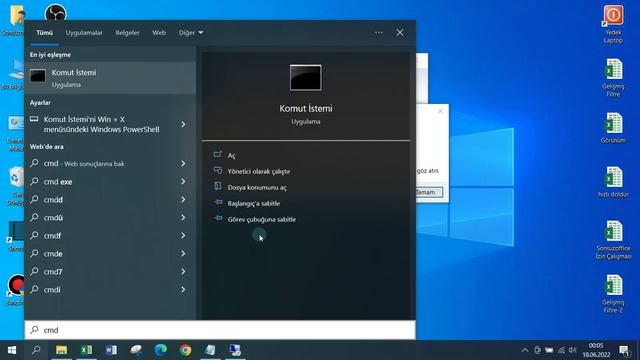Screen dimensions: 640x360
Task: Show hidden tray icons chevron
Action: click(x=525, y=350)
